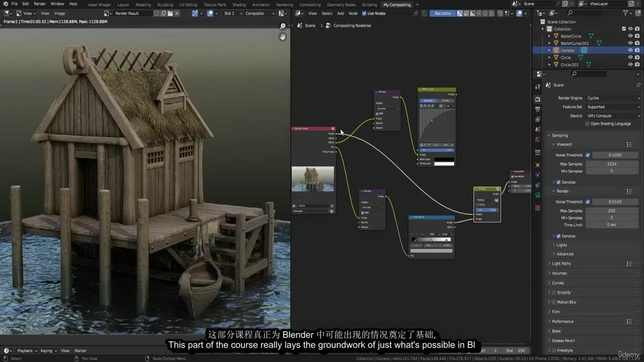Open the Texture properties tab (checker icon)

click(537, 208)
